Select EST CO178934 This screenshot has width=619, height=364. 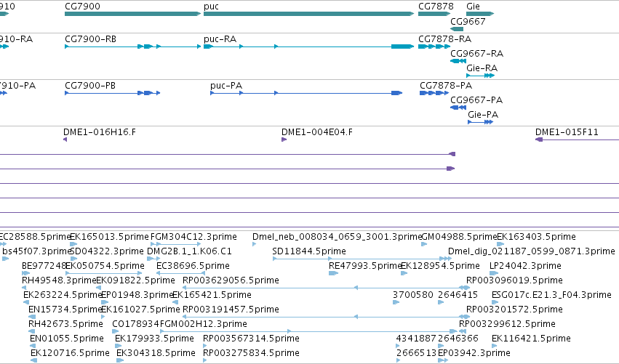tap(136, 324)
